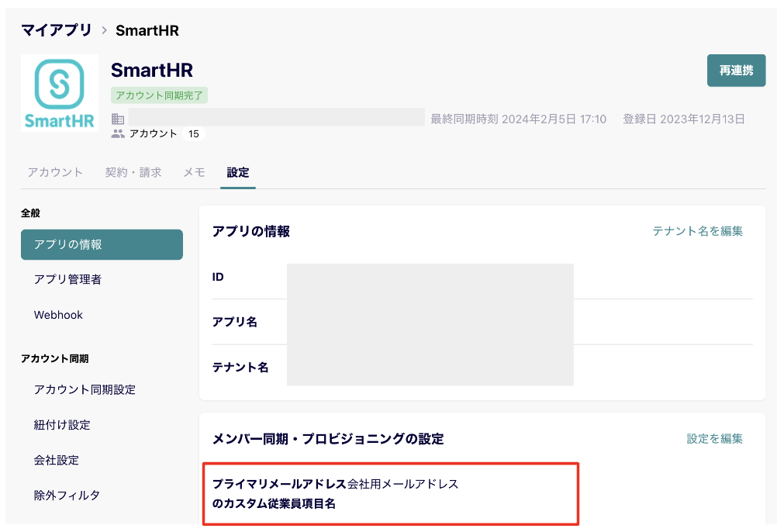Click the アカウント同期 section header
This screenshot has height=532, width=777.
tap(55, 358)
